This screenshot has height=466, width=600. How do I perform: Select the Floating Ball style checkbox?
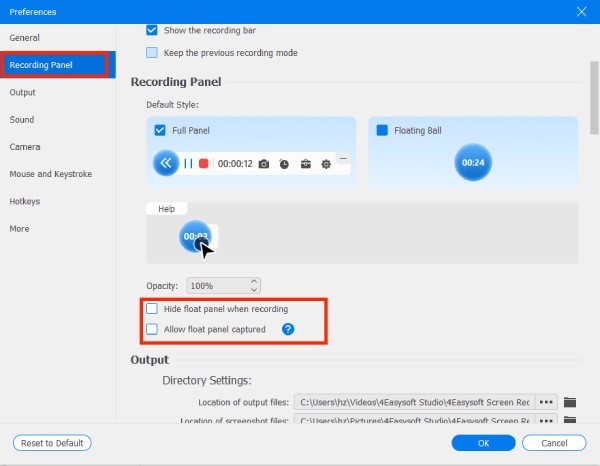click(382, 130)
